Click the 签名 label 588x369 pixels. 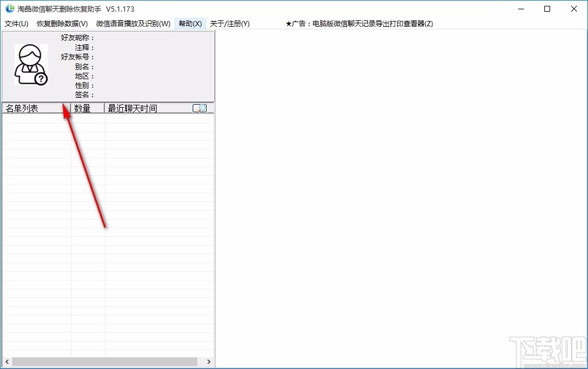[x=84, y=95]
